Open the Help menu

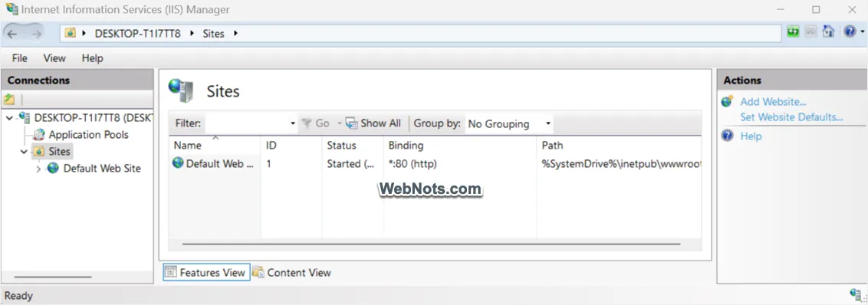pos(93,58)
